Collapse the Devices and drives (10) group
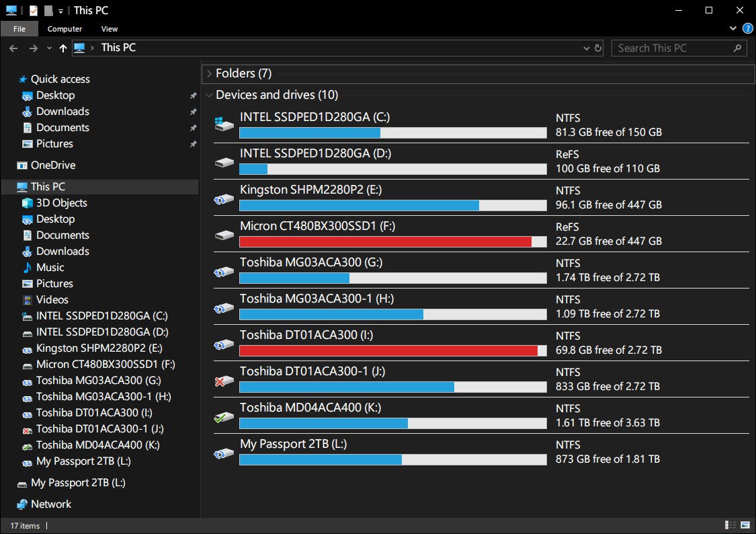Viewport: 756px width, 534px height. (x=209, y=95)
